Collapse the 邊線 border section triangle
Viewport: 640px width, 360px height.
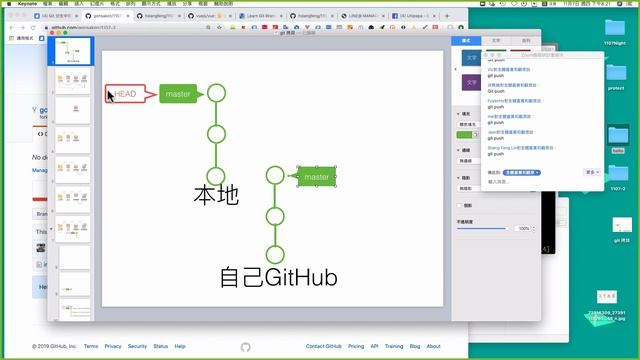click(x=458, y=150)
